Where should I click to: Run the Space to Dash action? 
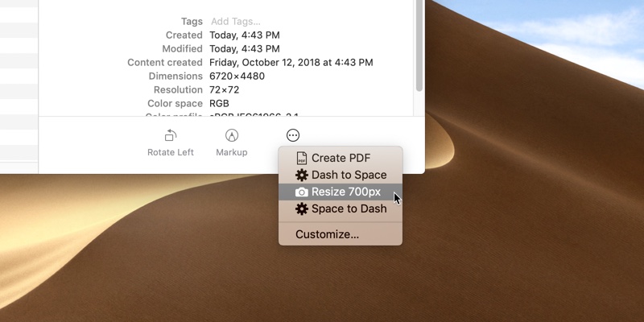coord(349,209)
